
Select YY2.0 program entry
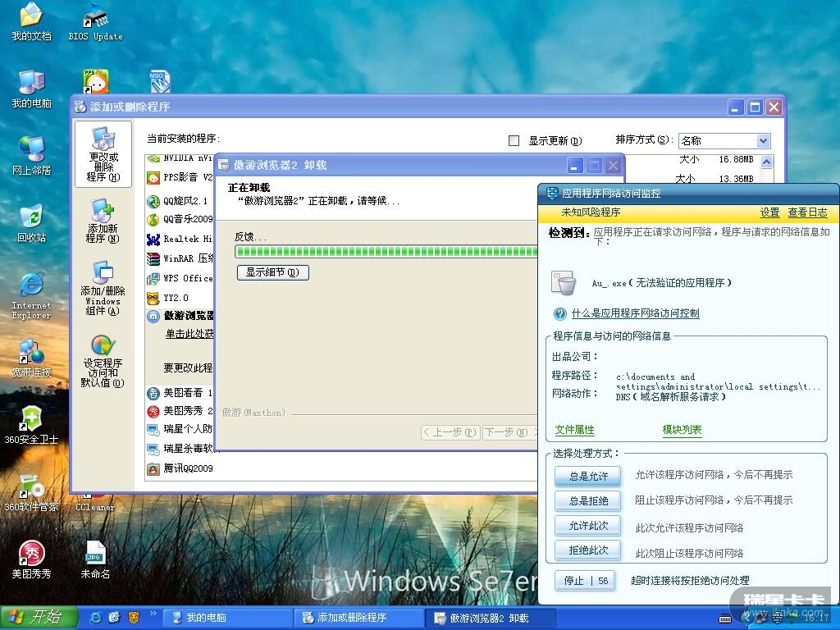click(168, 298)
